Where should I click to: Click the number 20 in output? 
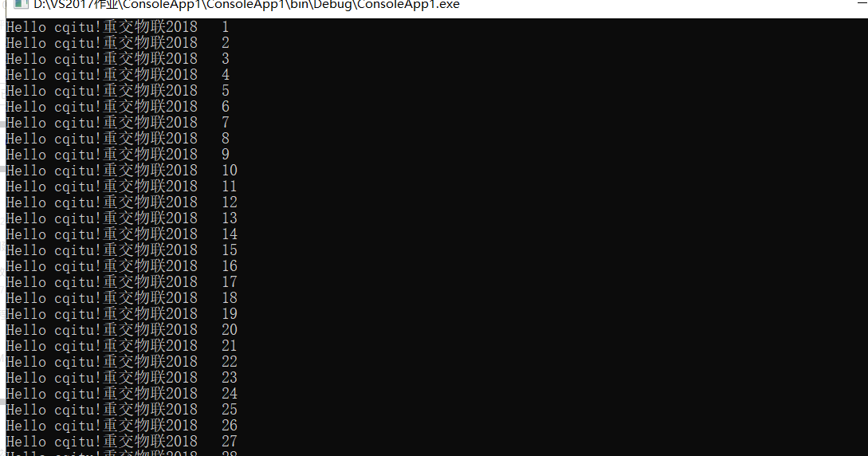[x=230, y=330]
